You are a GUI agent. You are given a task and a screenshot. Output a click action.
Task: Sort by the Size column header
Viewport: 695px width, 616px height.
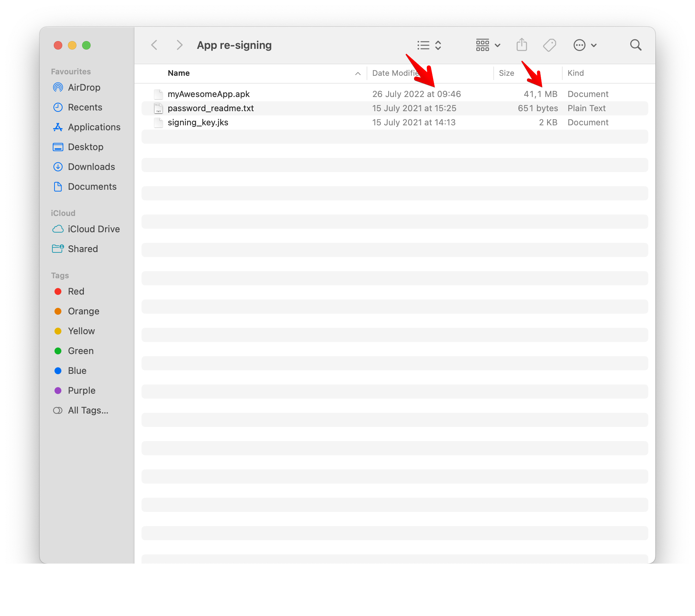coord(506,73)
